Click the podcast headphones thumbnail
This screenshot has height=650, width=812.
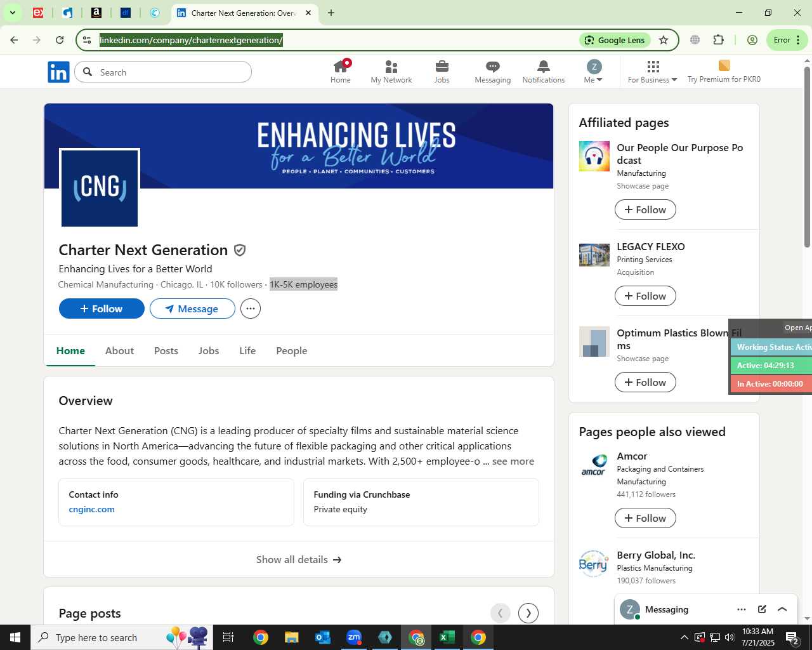point(594,156)
